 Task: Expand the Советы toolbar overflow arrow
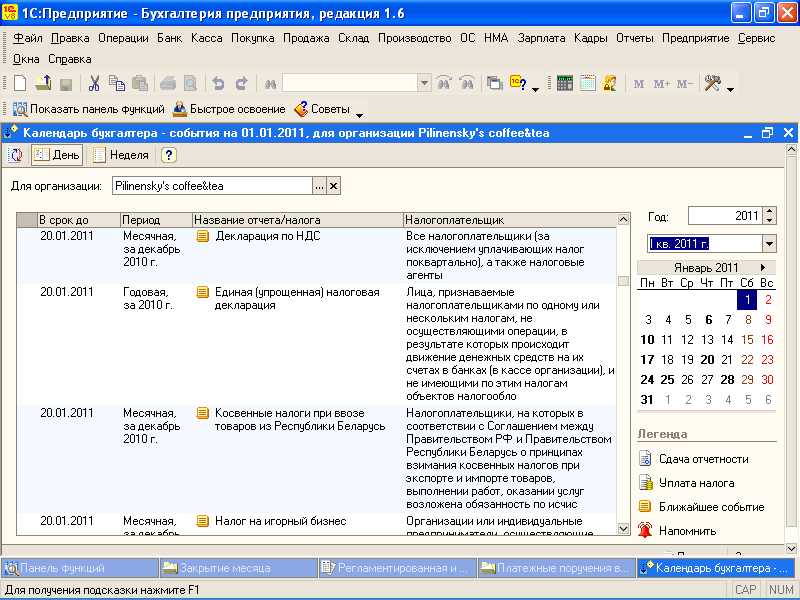click(359, 115)
